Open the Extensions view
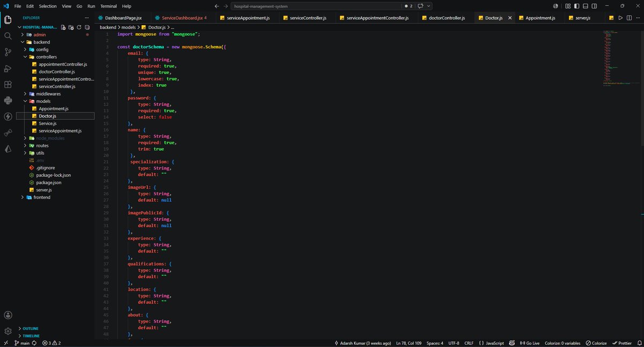The height and width of the screenshot is (347, 644). tap(8, 84)
